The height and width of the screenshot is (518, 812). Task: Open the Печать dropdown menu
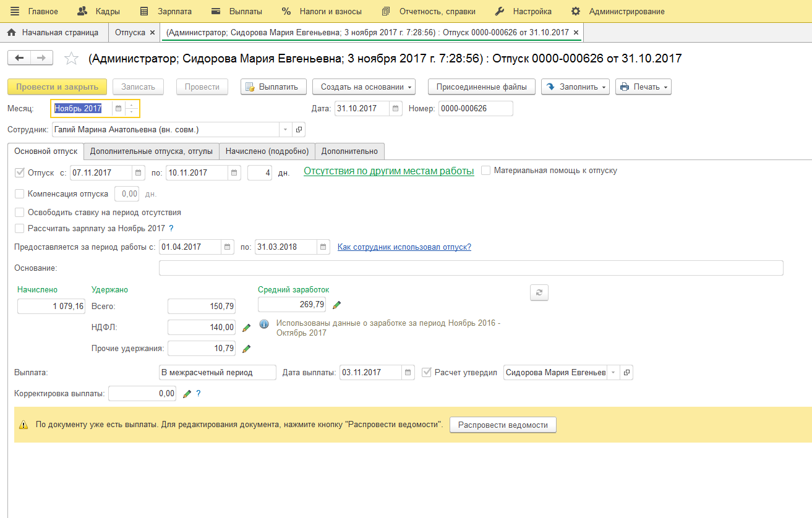[643, 87]
